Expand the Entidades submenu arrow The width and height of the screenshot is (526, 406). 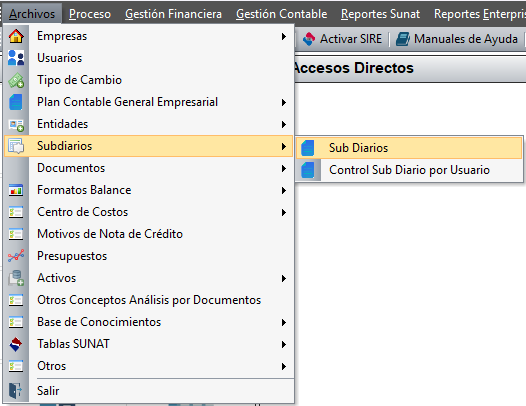(x=284, y=124)
